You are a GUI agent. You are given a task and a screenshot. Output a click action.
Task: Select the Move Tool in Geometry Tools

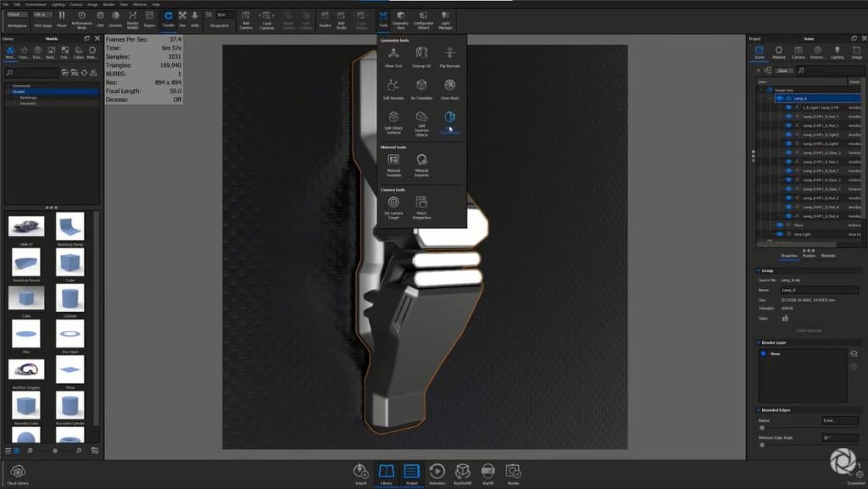(393, 55)
